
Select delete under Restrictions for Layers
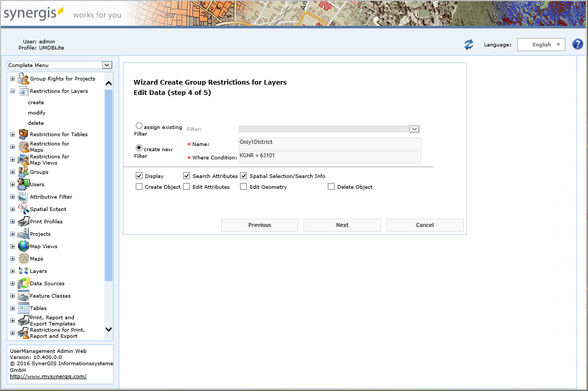point(36,123)
